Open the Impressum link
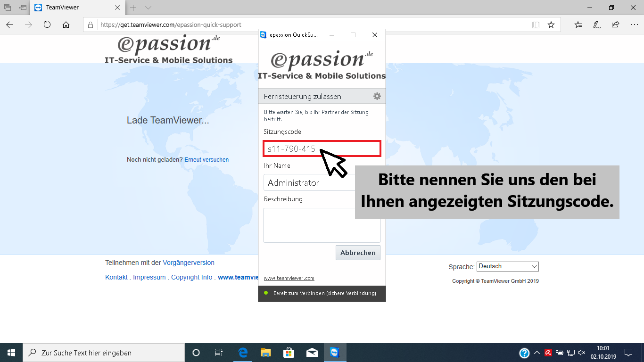Viewport: 644px width, 362px height. pos(149,277)
